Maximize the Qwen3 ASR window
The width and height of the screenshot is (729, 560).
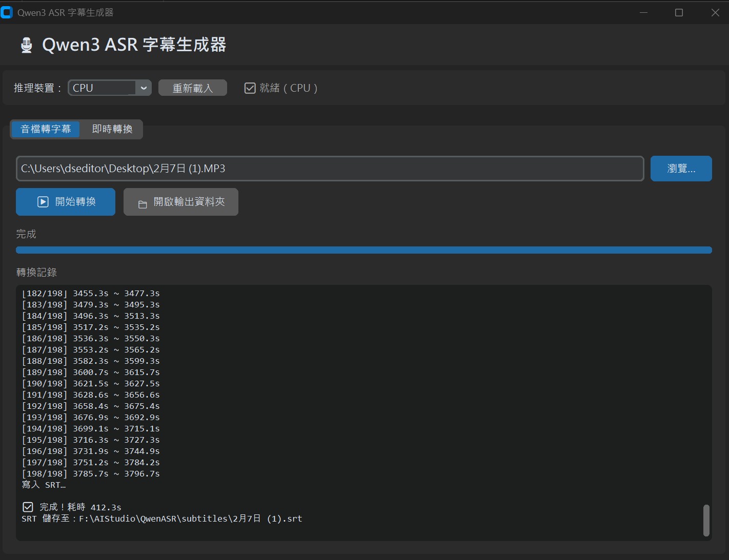(679, 12)
